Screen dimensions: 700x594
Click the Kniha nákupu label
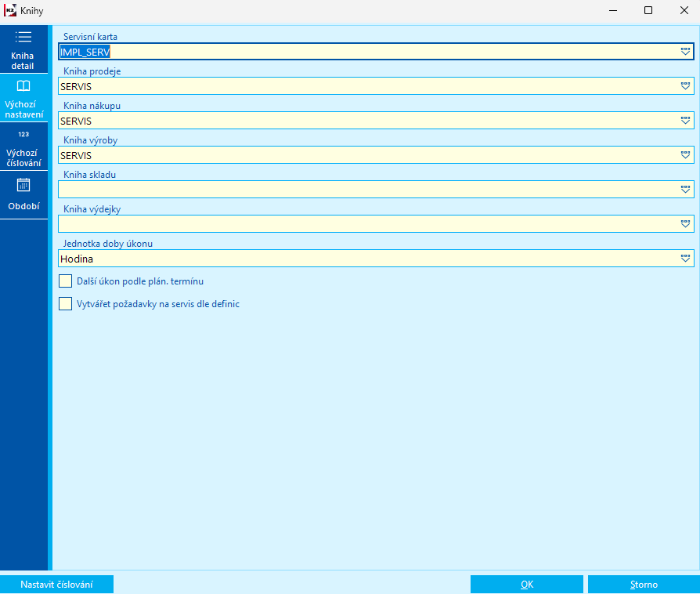coord(92,106)
